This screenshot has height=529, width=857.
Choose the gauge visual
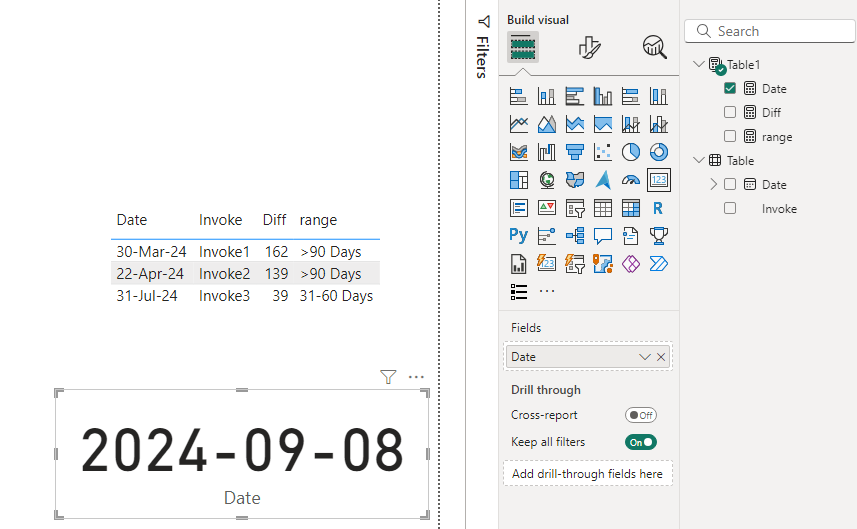tap(631, 180)
